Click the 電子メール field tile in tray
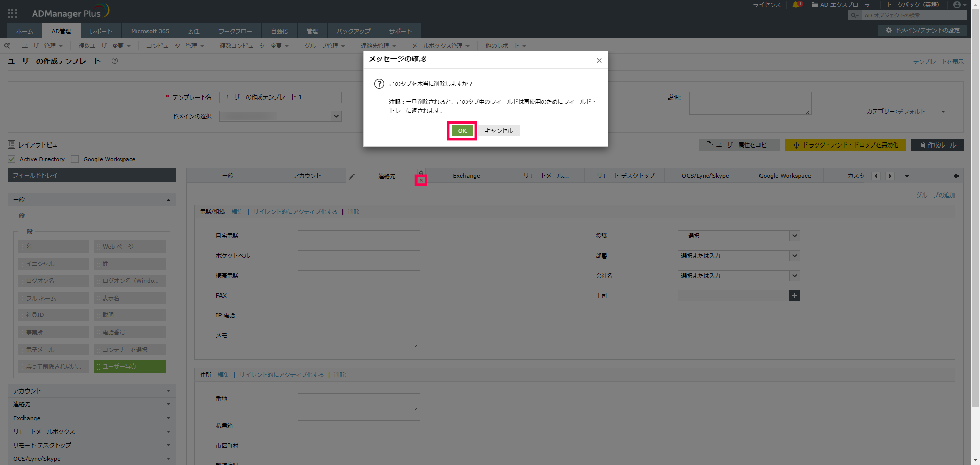The width and height of the screenshot is (980, 465). point(54,350)
